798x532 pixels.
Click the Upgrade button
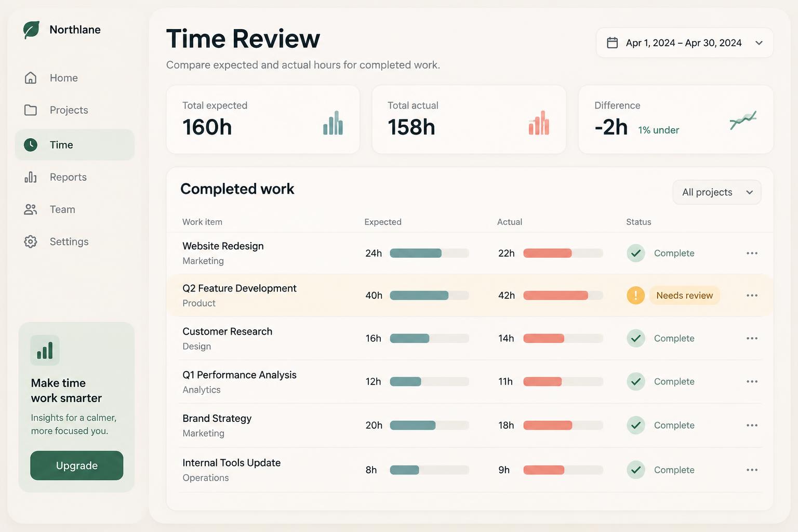[77, 465]
